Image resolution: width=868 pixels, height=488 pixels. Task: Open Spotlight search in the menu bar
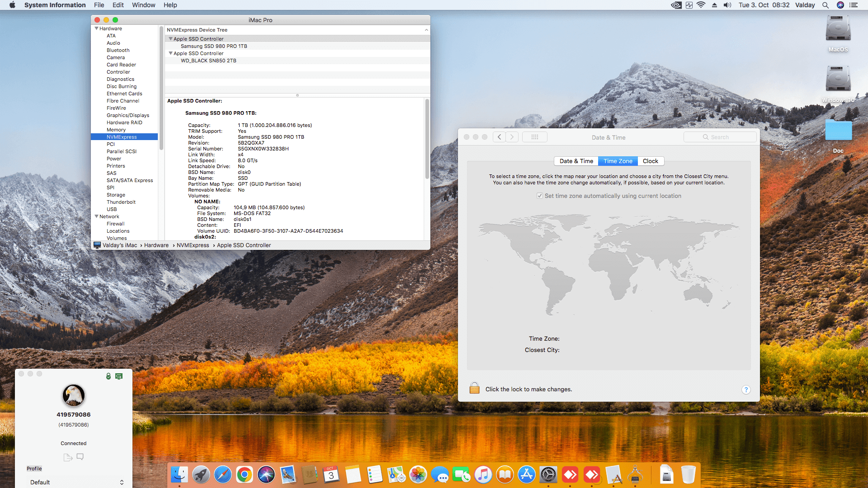826,5
